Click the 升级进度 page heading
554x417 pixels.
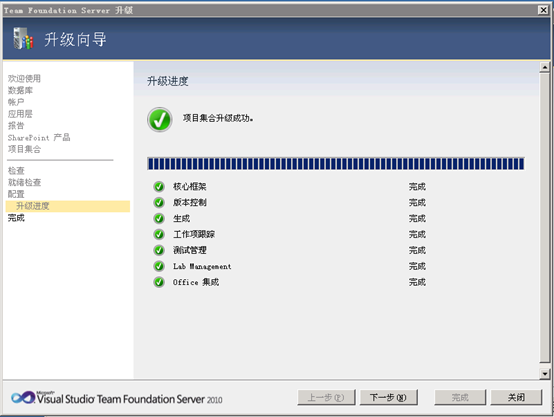(168, 81)
